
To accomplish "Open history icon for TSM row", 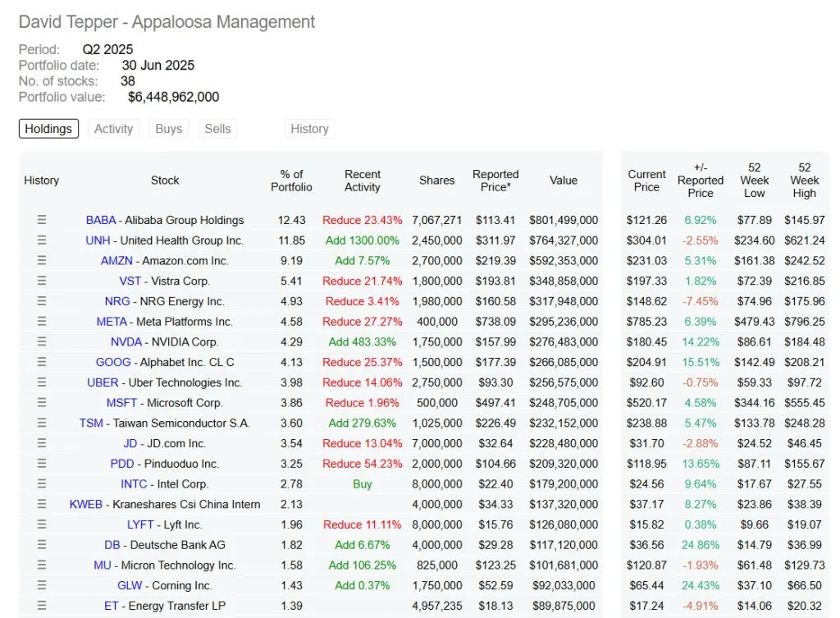I will (x=42, y=423).
